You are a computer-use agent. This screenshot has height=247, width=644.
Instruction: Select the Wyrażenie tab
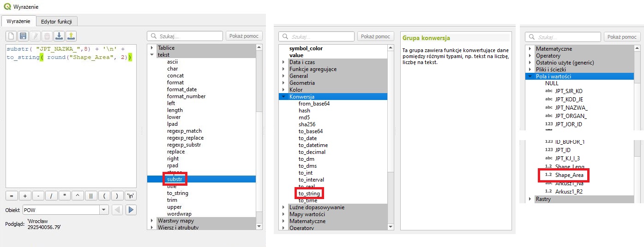pyautogui.click(x=18, y=21)
